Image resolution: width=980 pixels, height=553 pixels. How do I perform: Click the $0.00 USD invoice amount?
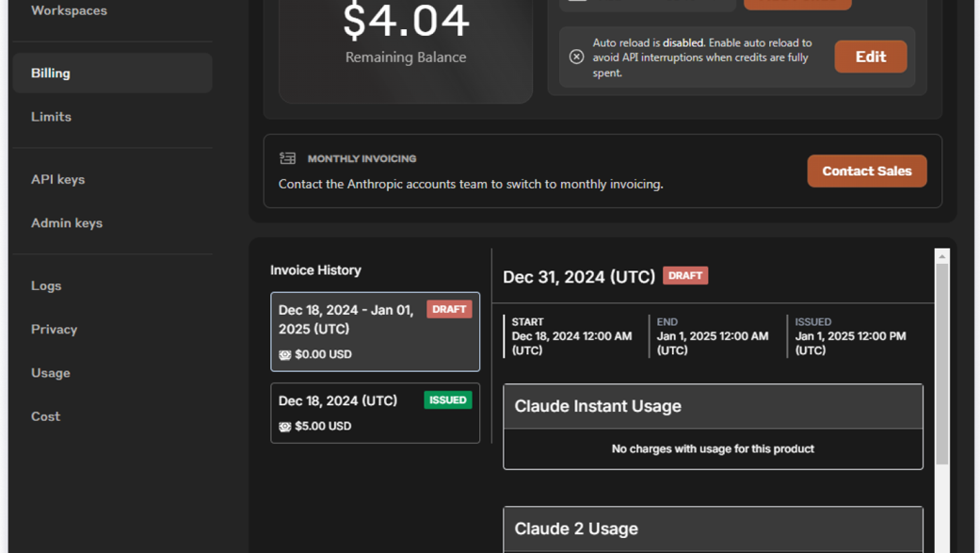click(x=323, y=354)
